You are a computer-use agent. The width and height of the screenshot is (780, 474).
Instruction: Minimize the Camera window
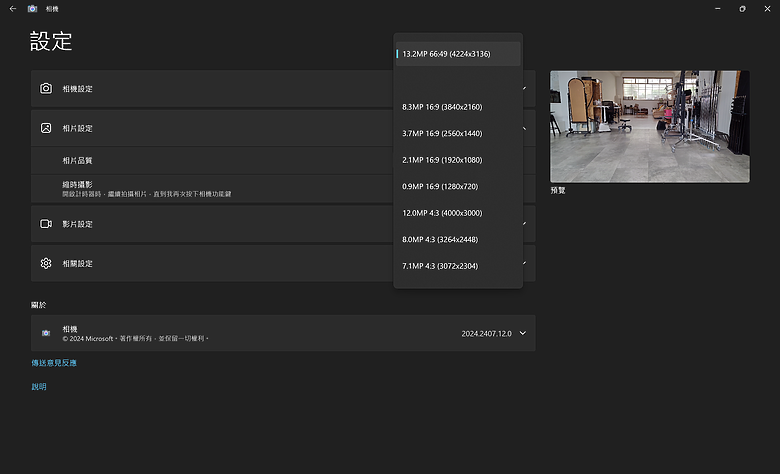click(717, 8)
